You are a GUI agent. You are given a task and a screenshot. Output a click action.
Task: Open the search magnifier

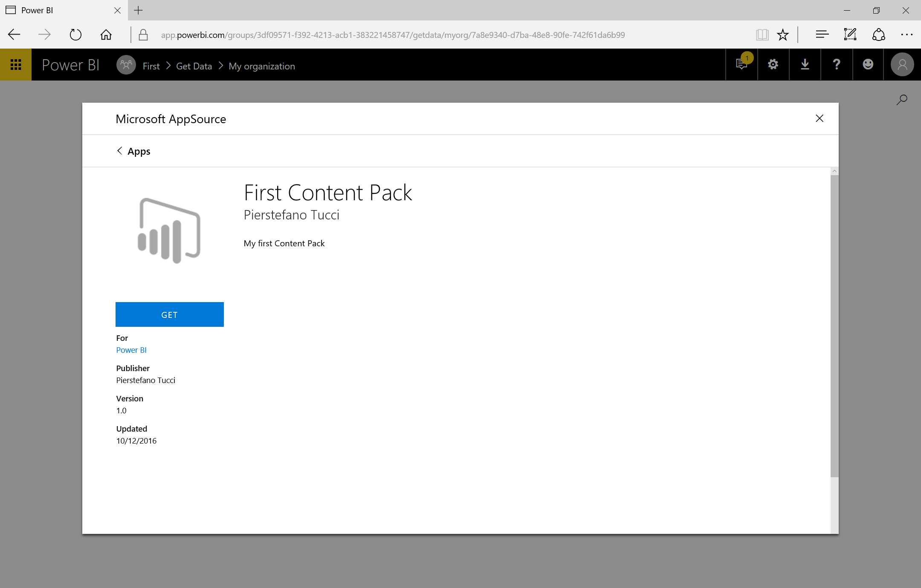901,99
